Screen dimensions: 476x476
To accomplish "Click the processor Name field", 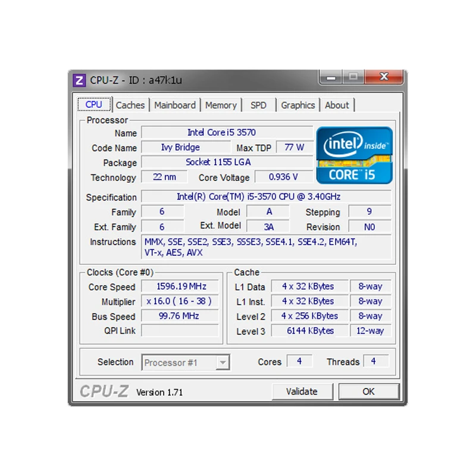I will tap(227, 133).
